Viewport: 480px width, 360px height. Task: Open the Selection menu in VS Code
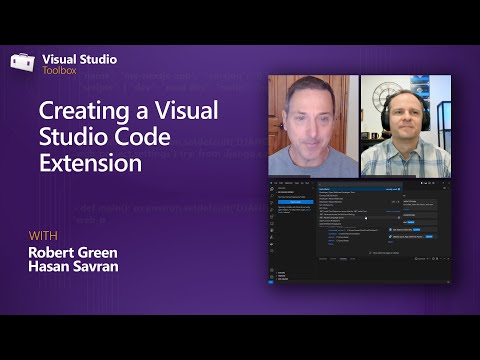pyautogui.click(x=289, y=183)
